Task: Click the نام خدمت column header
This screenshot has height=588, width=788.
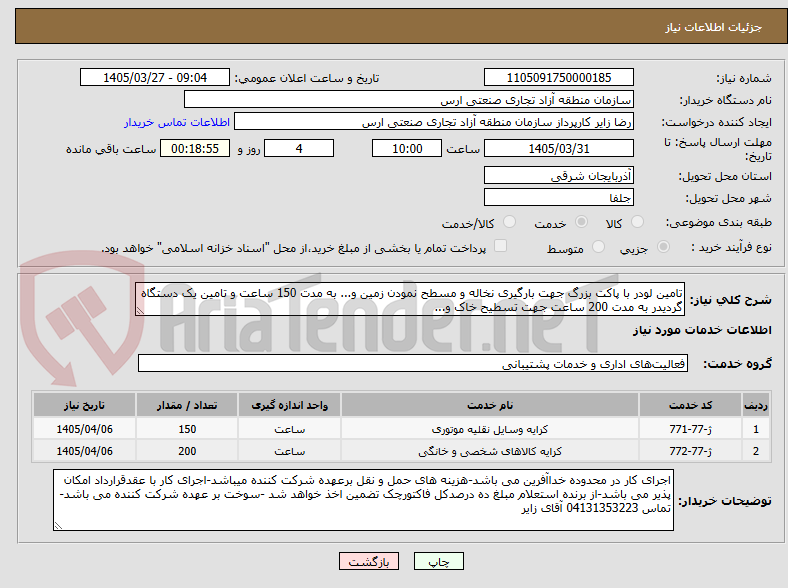Action: pos(490,405)
